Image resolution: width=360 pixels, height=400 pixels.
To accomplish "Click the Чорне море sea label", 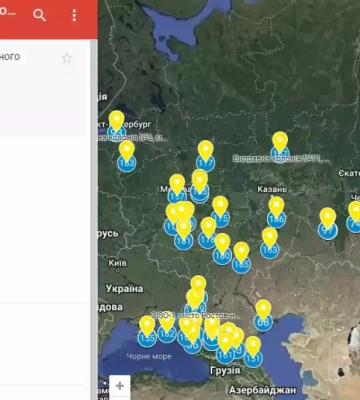I will pos(149,356).
